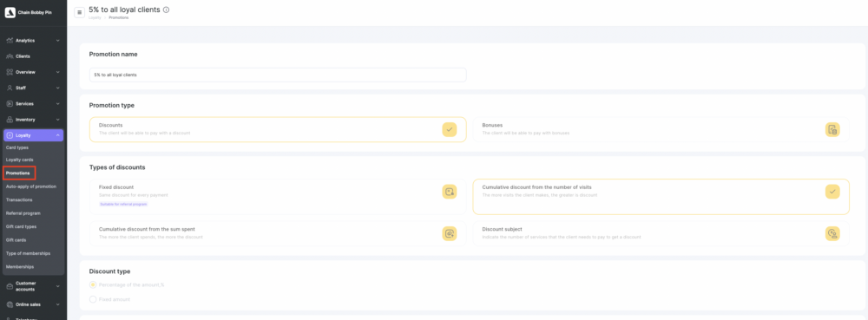868x320 pixels.
Task: Open the Referral program link in sidebar
Action: click(22, 213)
